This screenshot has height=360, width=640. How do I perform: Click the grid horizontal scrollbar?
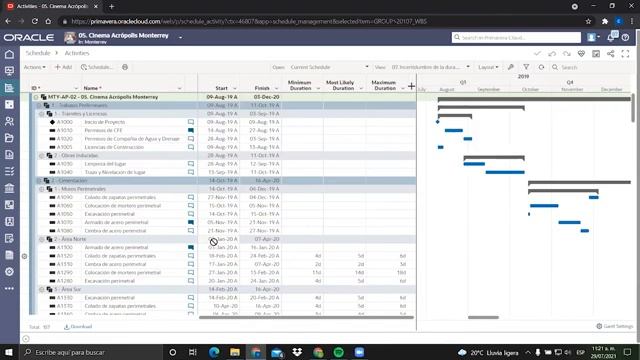point(306,317)
